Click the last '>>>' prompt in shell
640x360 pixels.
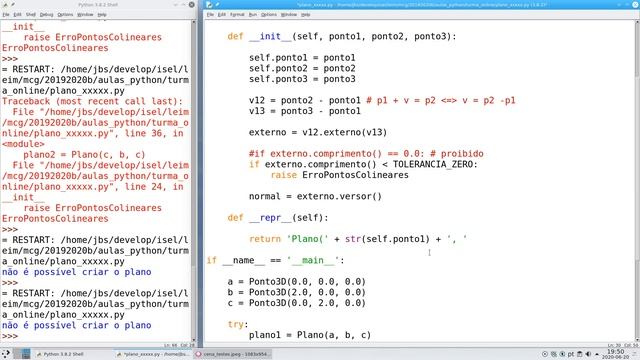10,336
